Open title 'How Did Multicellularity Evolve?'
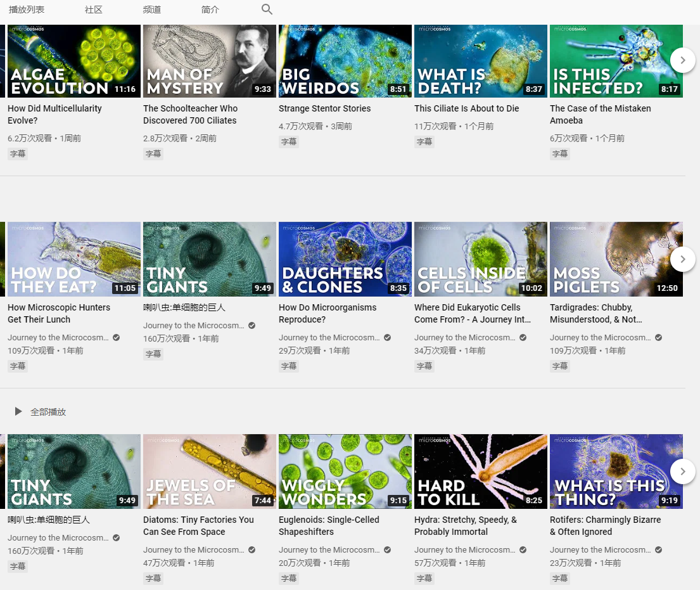Viewport: 700px width, 590px height. [54, 114]
